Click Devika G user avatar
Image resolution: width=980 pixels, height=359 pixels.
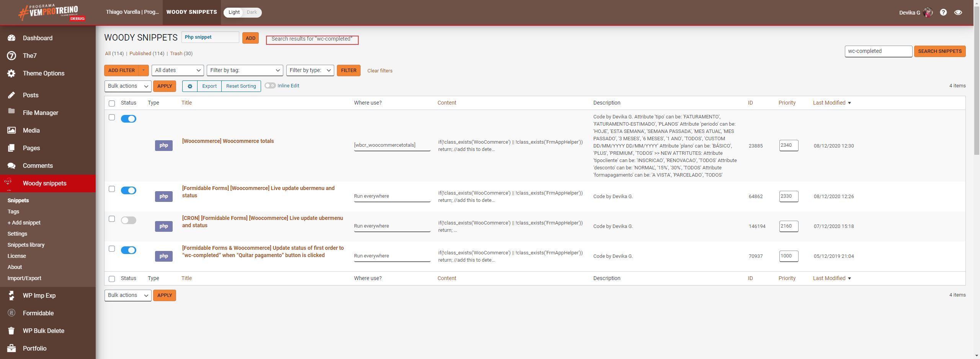pyautogui.click(x=928, y=12)
